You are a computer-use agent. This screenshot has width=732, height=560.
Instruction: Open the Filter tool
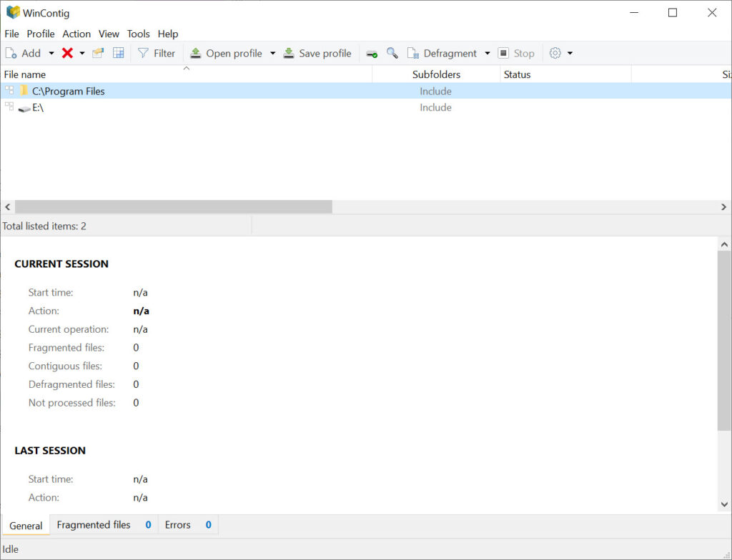point(157,53)
